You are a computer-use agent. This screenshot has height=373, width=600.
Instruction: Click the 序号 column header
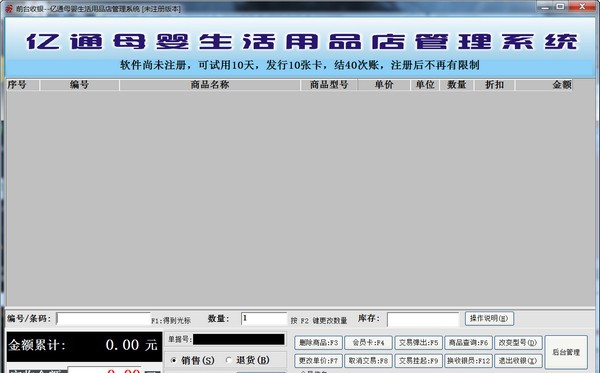(x=23, y=85)
